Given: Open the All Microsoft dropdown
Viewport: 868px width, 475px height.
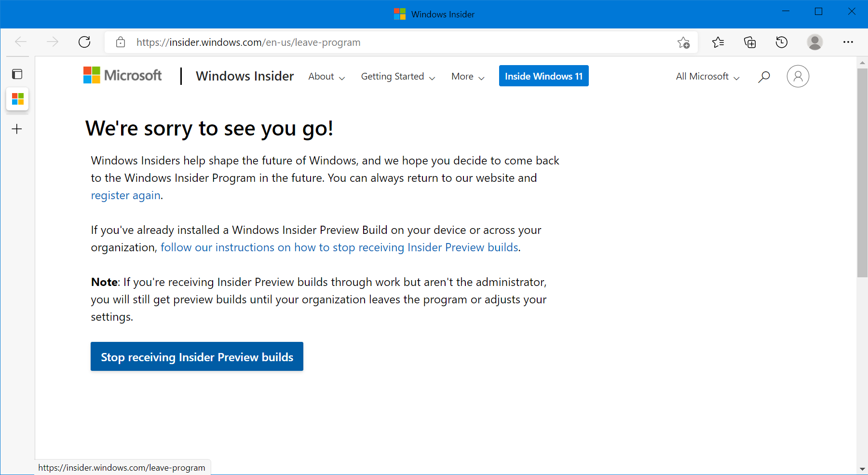Looking at the screenshot, I should click(x=707, y=77).
